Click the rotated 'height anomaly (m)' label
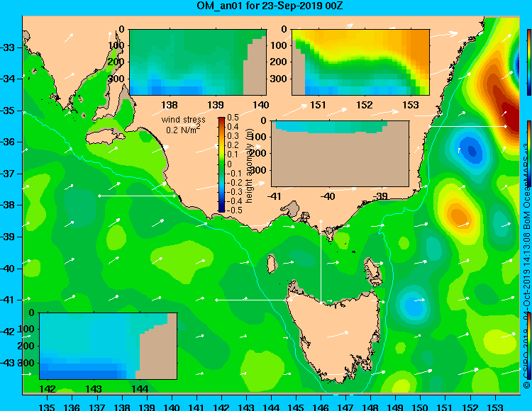 250,165
